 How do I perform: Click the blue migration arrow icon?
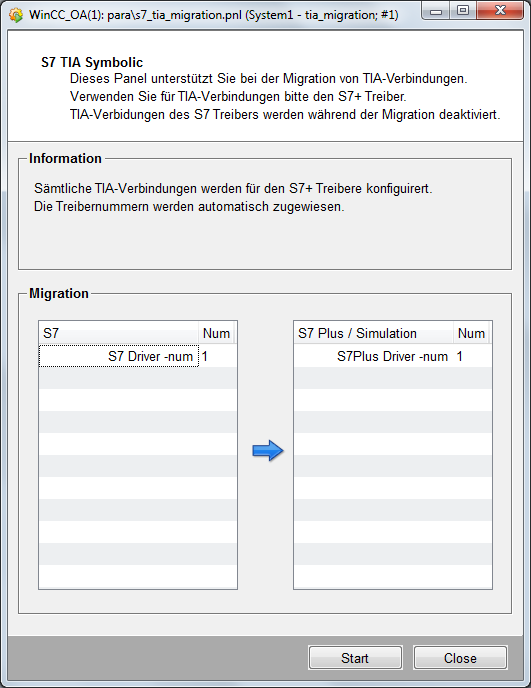tap(268, 451)
